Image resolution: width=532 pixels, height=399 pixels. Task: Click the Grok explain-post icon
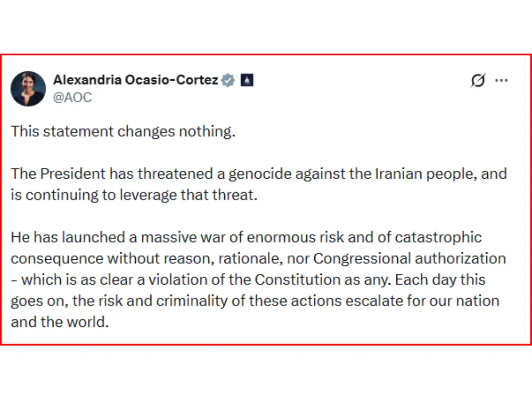(478, 80)
